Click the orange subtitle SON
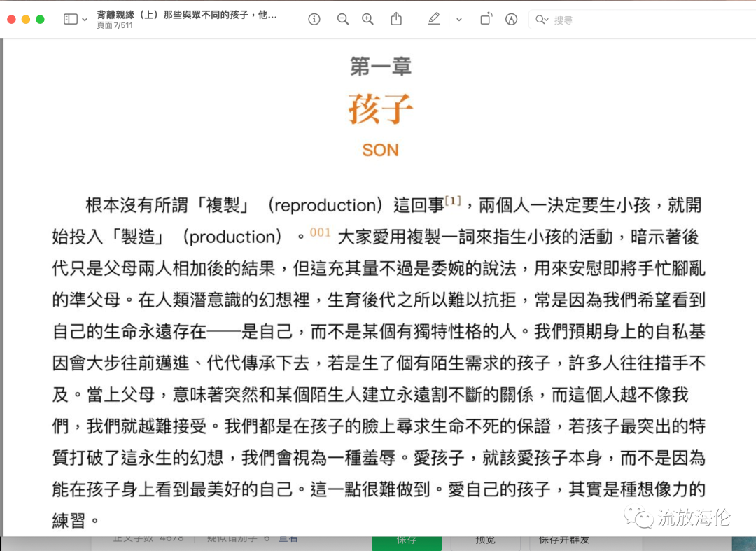This screenshot has width=756, height=551. coord(380,151)
